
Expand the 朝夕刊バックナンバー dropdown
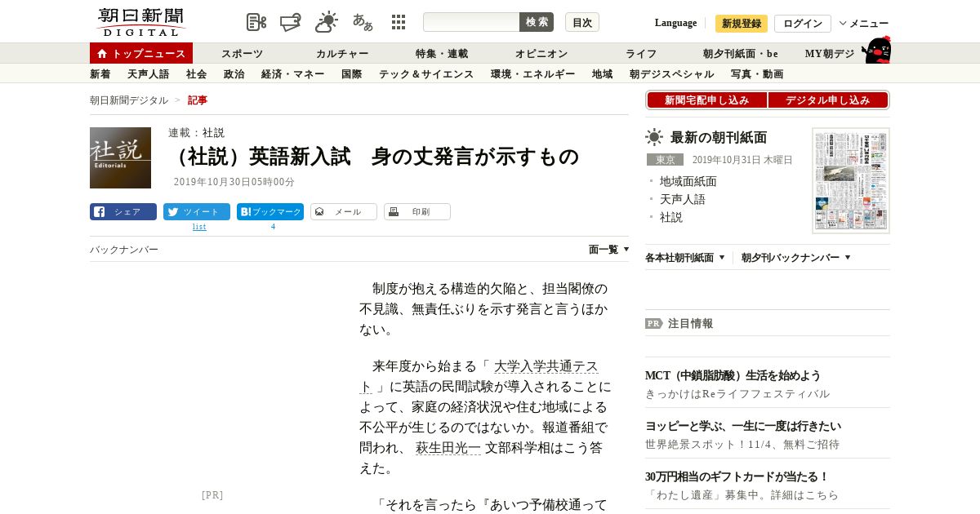[796, 258]
